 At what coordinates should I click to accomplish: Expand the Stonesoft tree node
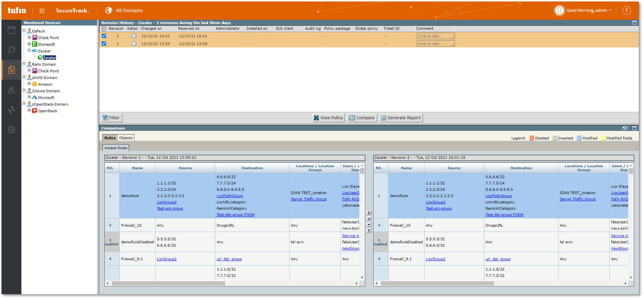point(29,44)
